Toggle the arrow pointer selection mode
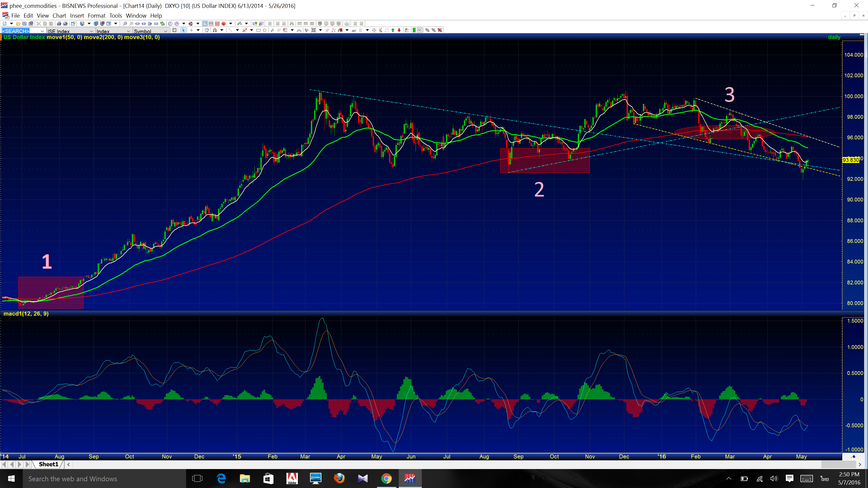The width and height of the screenshot is (868, 488). click(x=183, y=30)
